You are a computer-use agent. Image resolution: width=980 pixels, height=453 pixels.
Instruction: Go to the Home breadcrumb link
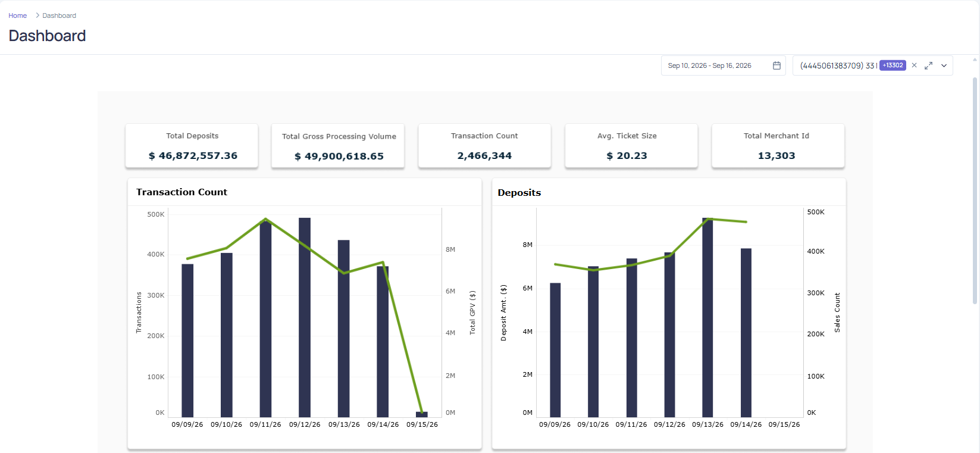click(17, 15)
